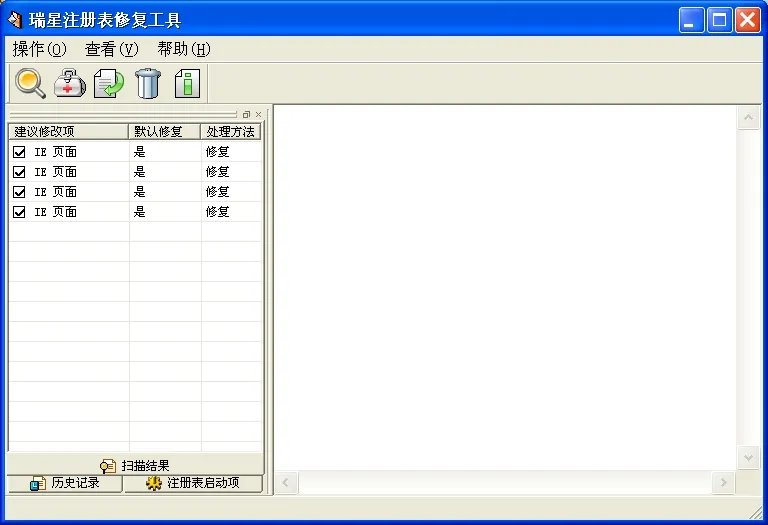Click the 默认修复 column header

(165, 132)
